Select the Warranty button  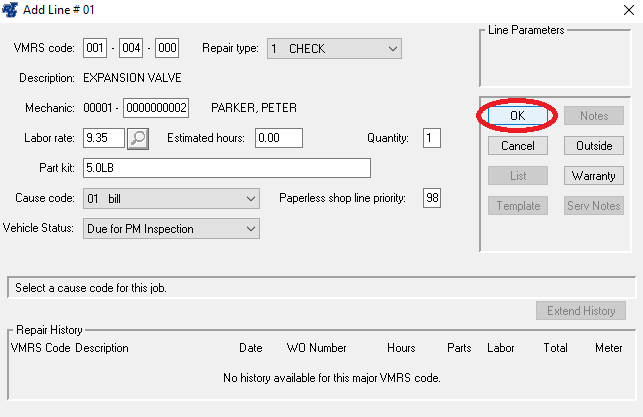593,176
